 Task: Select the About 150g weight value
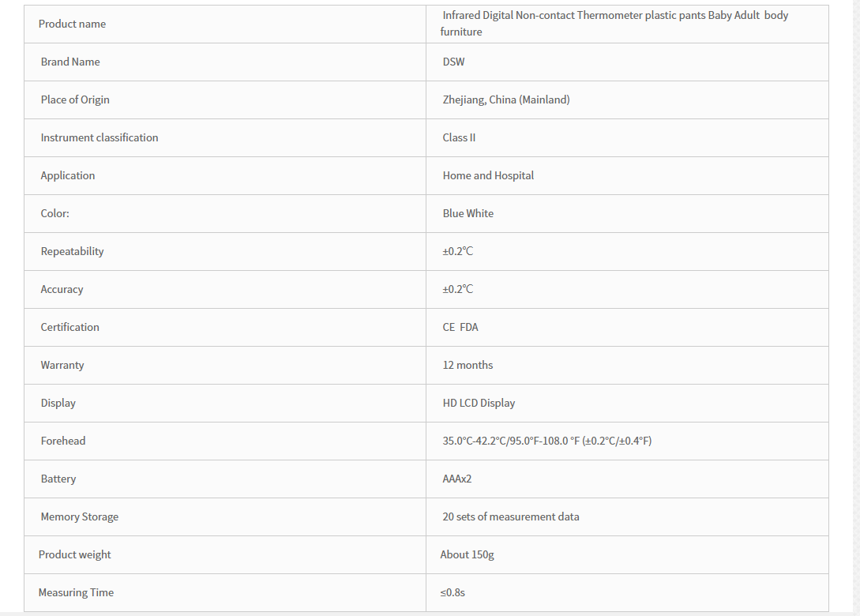(467, 554)
